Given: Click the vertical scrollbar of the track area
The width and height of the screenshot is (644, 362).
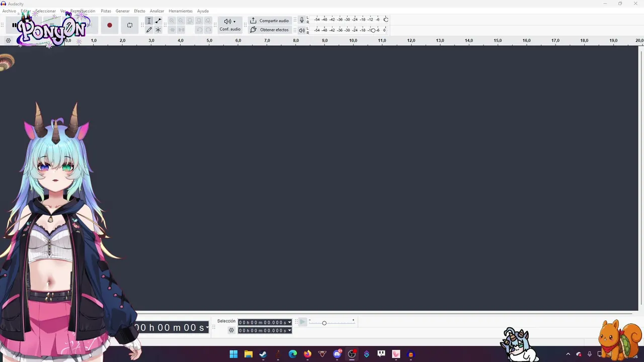Looking at the screenshot, I should tap(641, 178).
